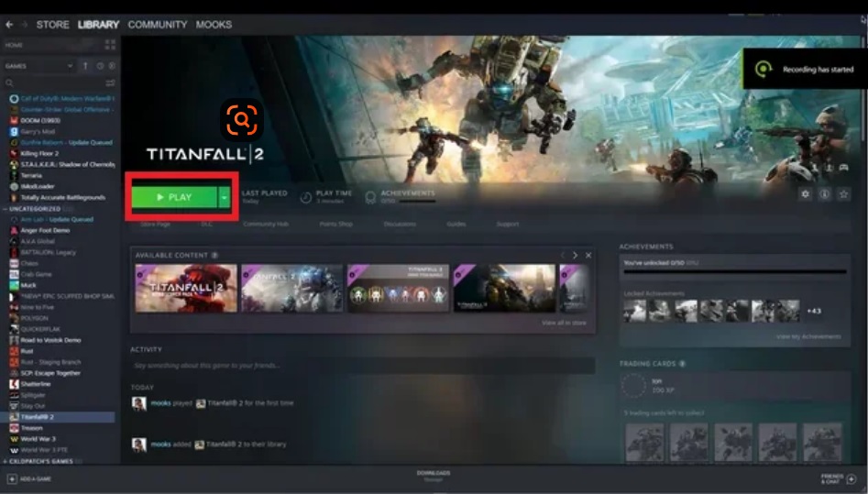Click the game info icon
Viewport: 868px width, 494px height.
click(824, 194)
